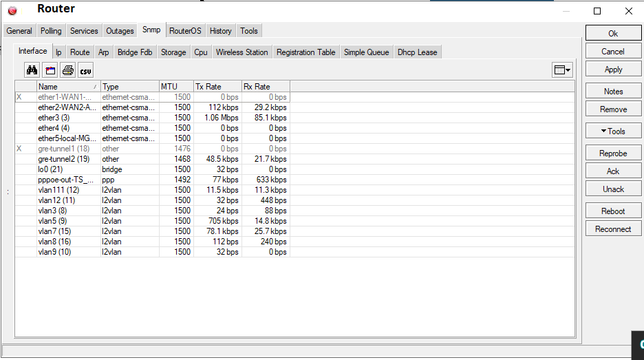Open the Tools dropdown button on the right

click(x=613, y=131)
